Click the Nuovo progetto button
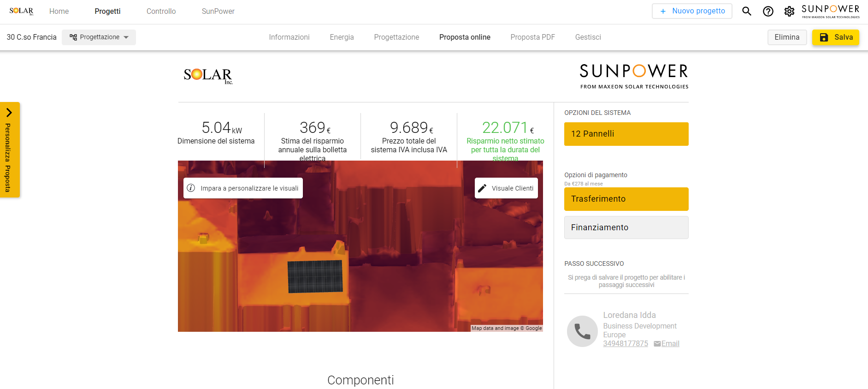The height and width of the screenshot is (389, 868). [x=692, y=11]
